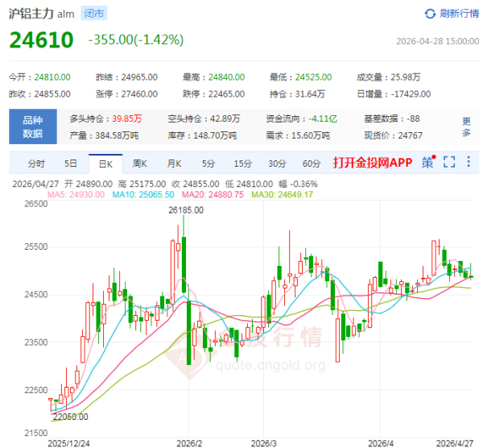This screenshot has width=483, height=448.
Task: Click the MA5: 24930.00 legend label
Action: [x=76, y=194]
